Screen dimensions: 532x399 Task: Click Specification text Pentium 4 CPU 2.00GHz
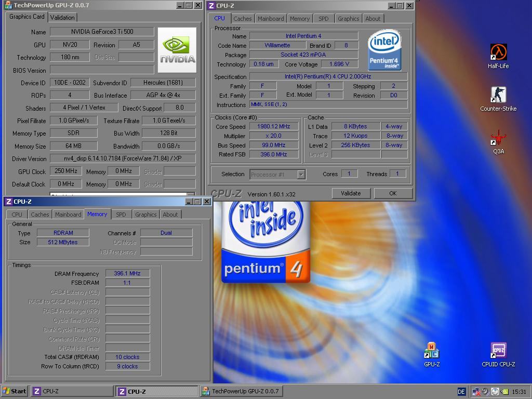pyautogui.click(x=328, y=76)
